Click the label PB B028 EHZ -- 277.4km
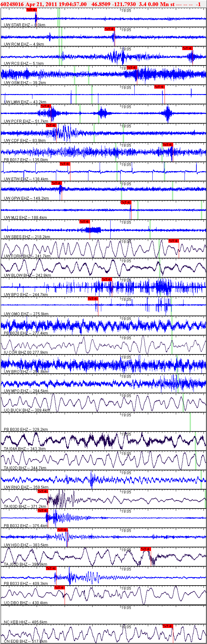The image size is (207, 644). click(26, 333)
